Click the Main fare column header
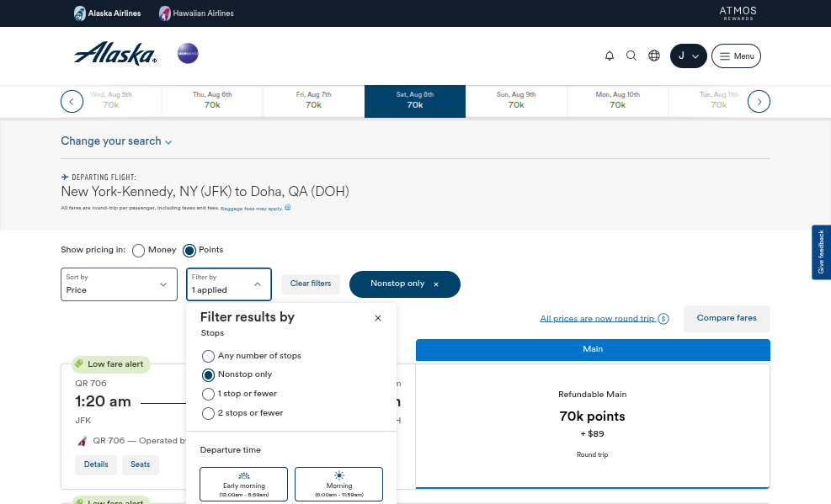This screenshot has width=831, height=504. click(593, 349)
